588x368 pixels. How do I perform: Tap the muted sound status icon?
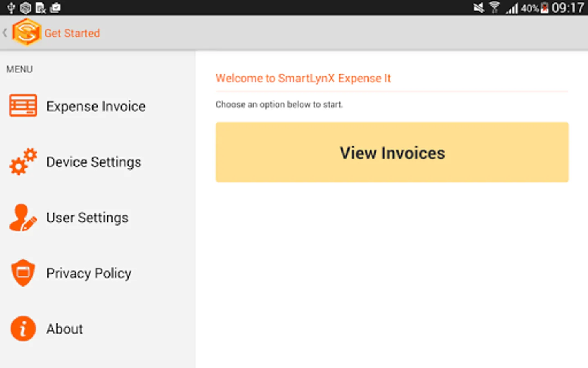click(x=479, y=8)
